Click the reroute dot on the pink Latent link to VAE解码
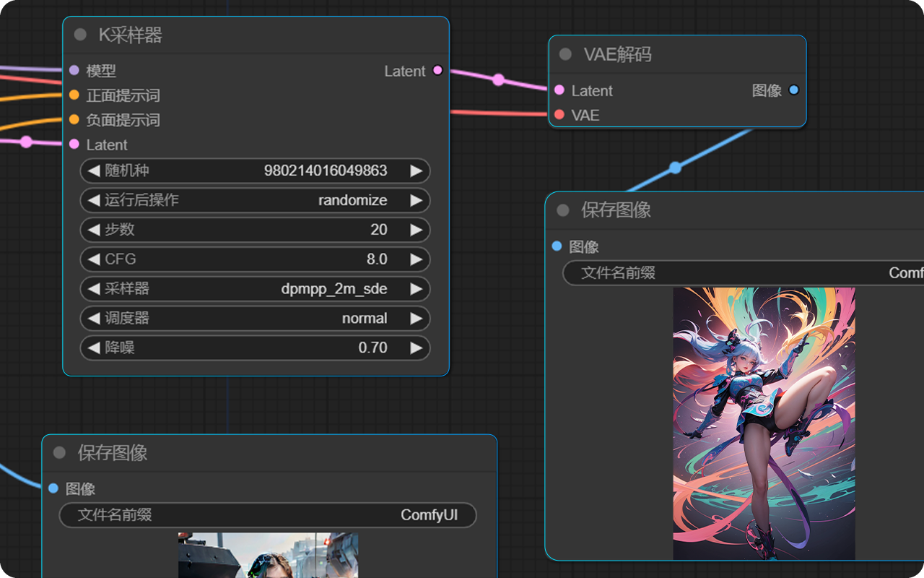 [x=498, y=79]
